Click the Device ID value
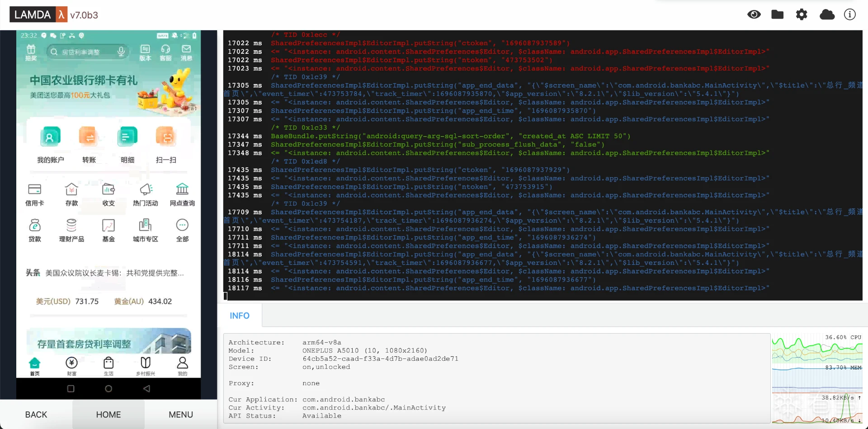 (x=380, y=359)
